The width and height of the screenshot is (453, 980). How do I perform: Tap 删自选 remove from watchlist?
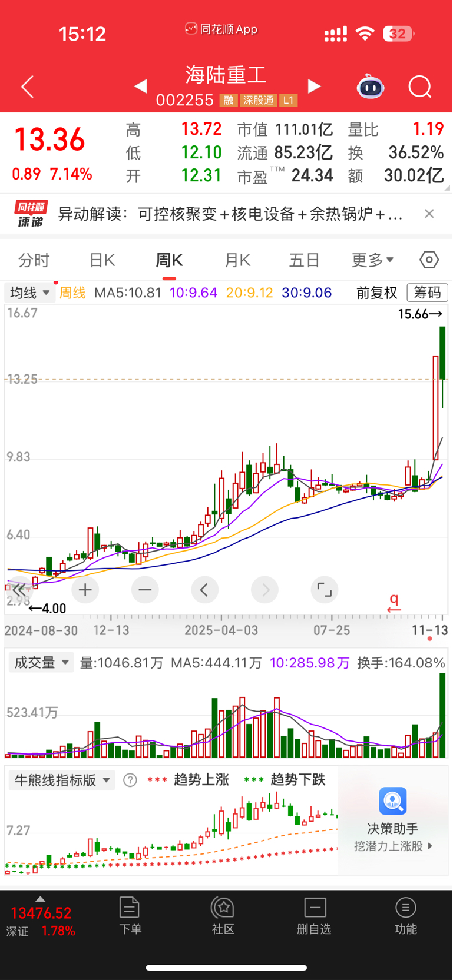[x=315, y=916]
